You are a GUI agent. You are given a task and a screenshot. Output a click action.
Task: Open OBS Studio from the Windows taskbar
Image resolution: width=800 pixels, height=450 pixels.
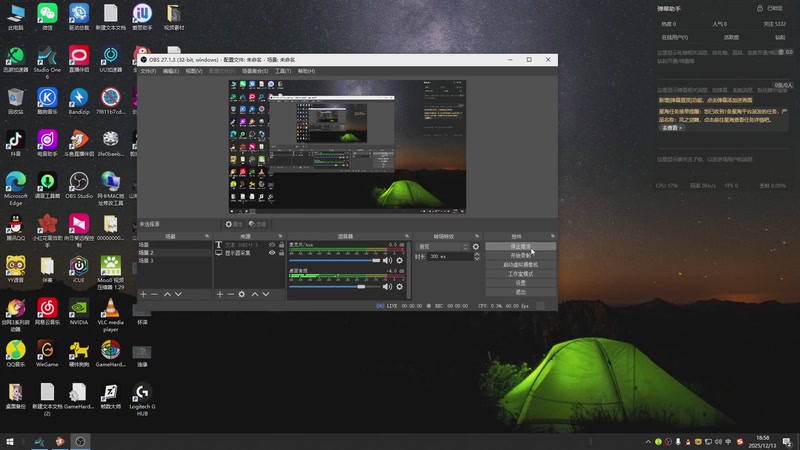point(80,441)
